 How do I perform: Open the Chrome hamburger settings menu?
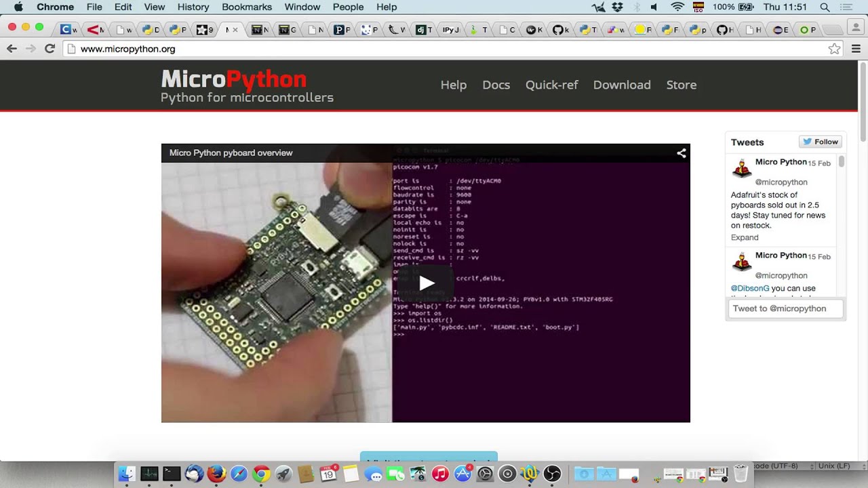click(x=856, y=49)
